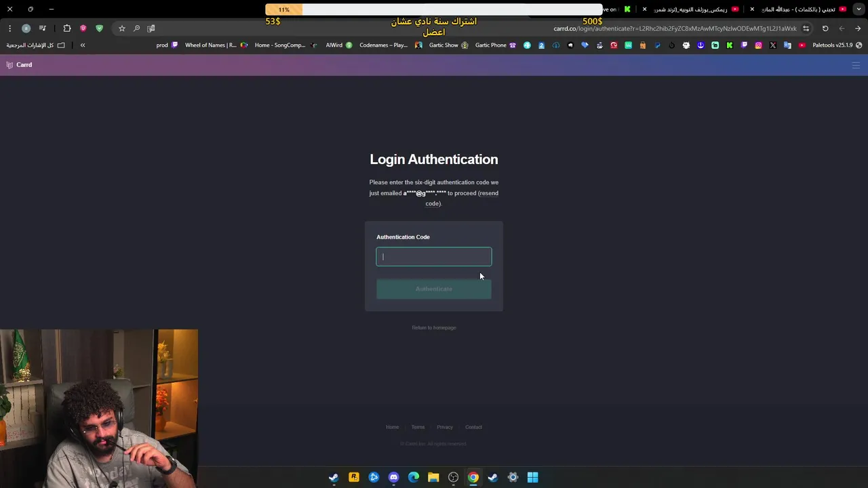Open the Chrome profile avatar

pos(26,28)
